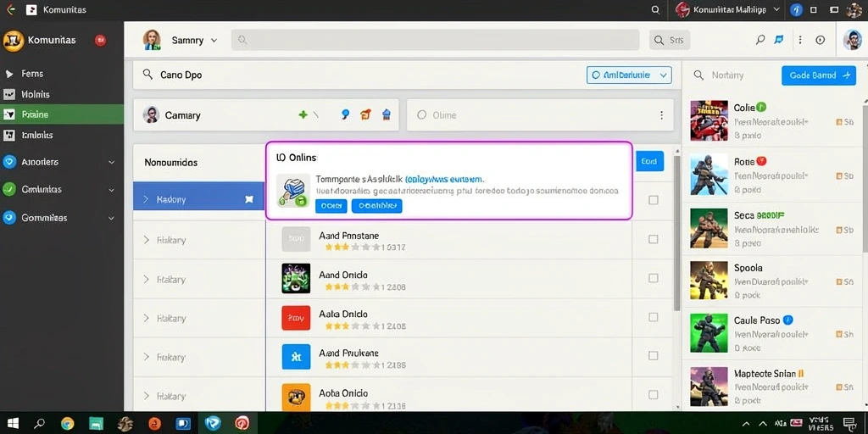868x434 pixels.
Task: Click the vertical scrollbar of the app list
Action: tap(676, 232)
